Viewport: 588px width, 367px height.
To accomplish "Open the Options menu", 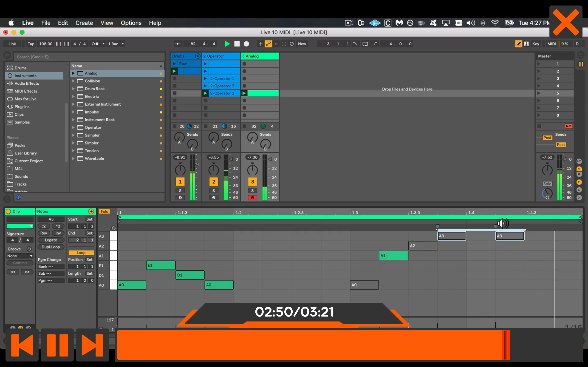I will (x=131, y=22).
